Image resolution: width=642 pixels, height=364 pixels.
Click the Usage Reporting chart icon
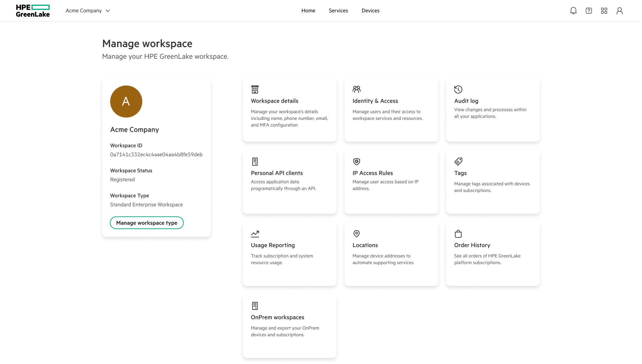point(255,234)
